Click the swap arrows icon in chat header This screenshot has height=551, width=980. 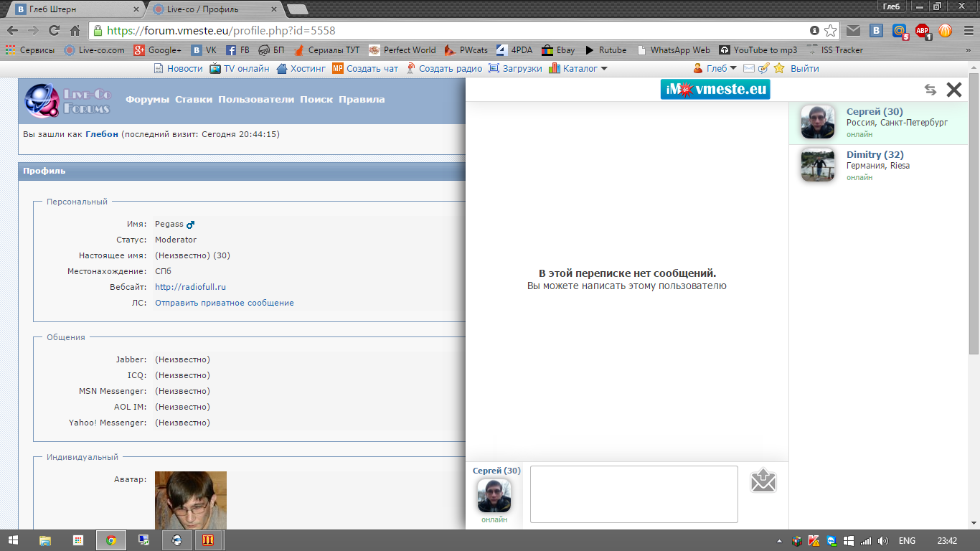pyautogui.click(x=930, y=90)
